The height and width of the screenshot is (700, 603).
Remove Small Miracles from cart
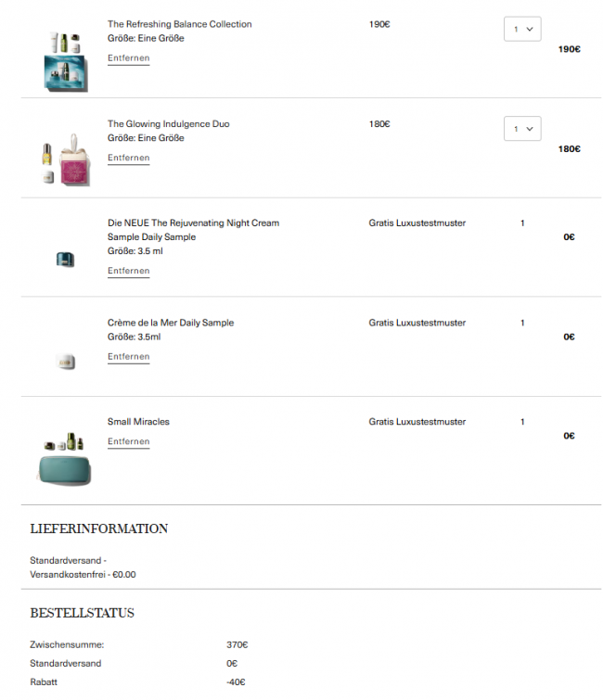coord(128,442)
